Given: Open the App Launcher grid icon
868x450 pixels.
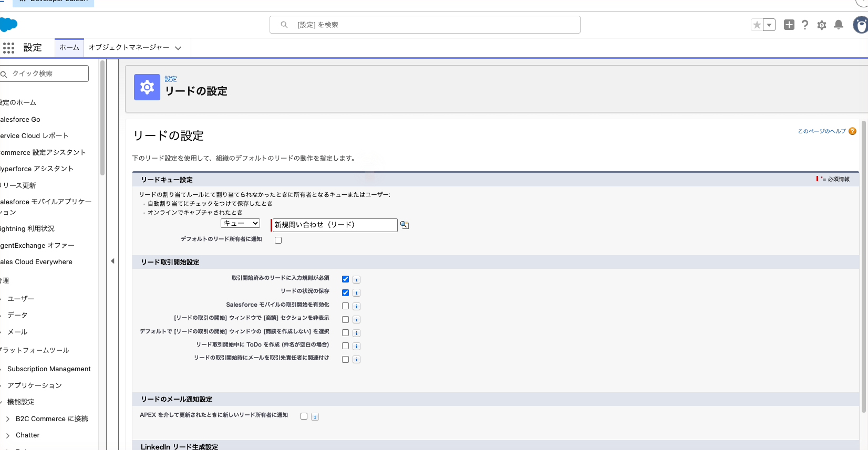Looking at the screenshot, I should pos(8,48).
